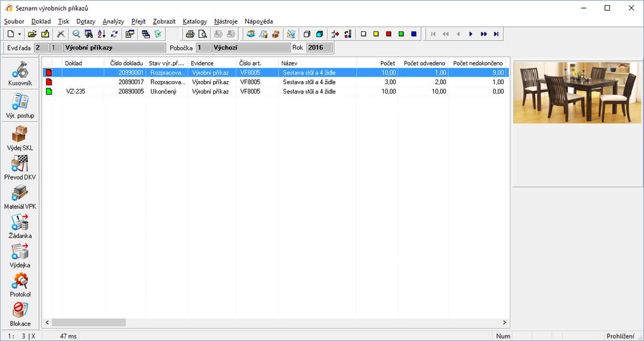
Task: Open Výr. postup in the sidebar
Action: point(19,106)
